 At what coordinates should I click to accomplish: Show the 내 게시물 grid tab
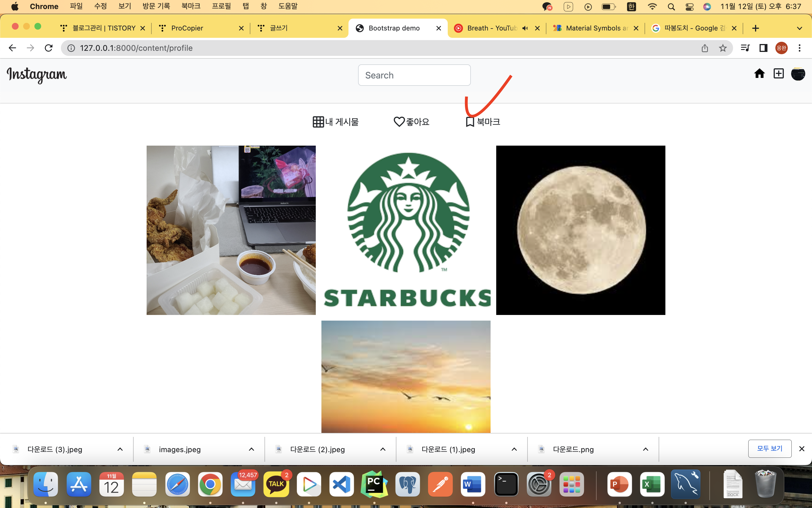click(x=336, y=122)
